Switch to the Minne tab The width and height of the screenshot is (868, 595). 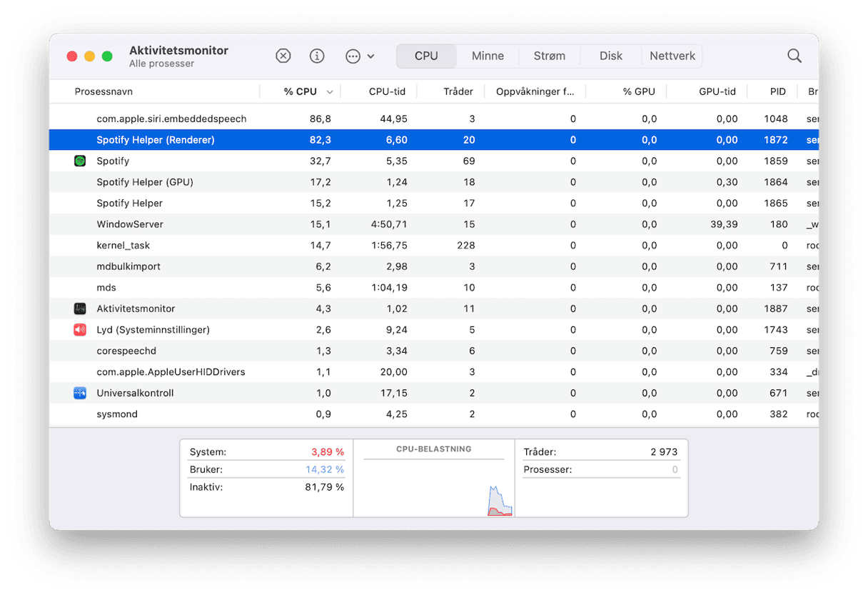(x=488, y=56)
